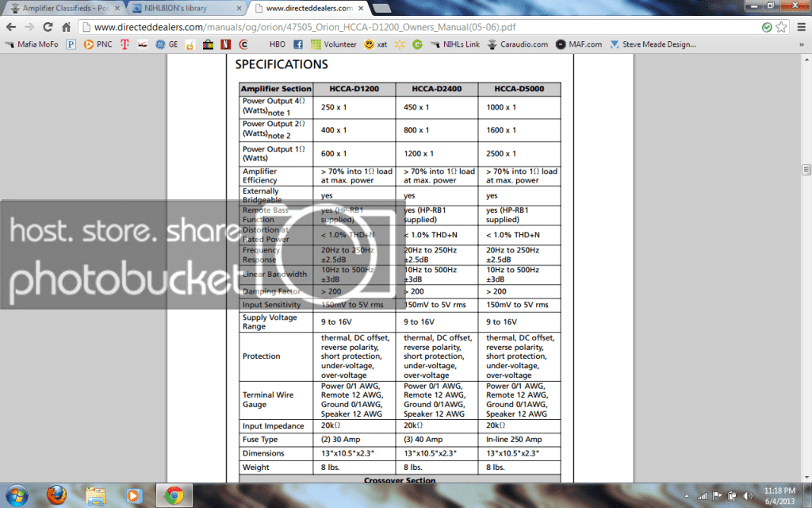812x508 pixels.
Task: Open the Mafia MoFo bookmark
Action: coord(32,44)
